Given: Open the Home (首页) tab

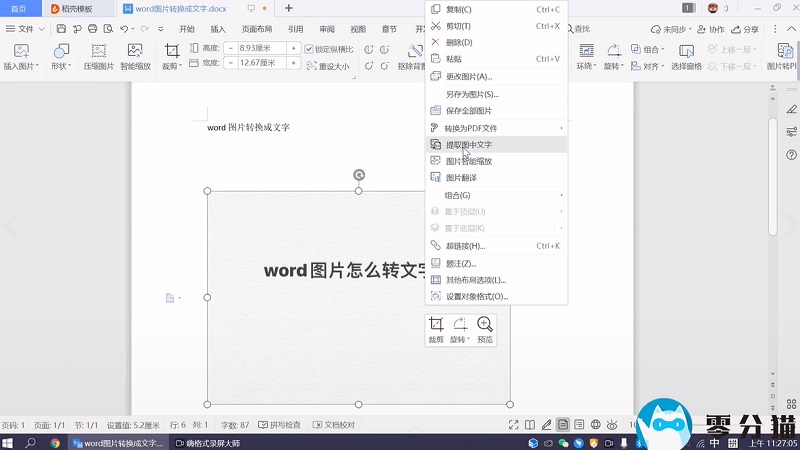Looking at the screenshot, I should [18, 9].
